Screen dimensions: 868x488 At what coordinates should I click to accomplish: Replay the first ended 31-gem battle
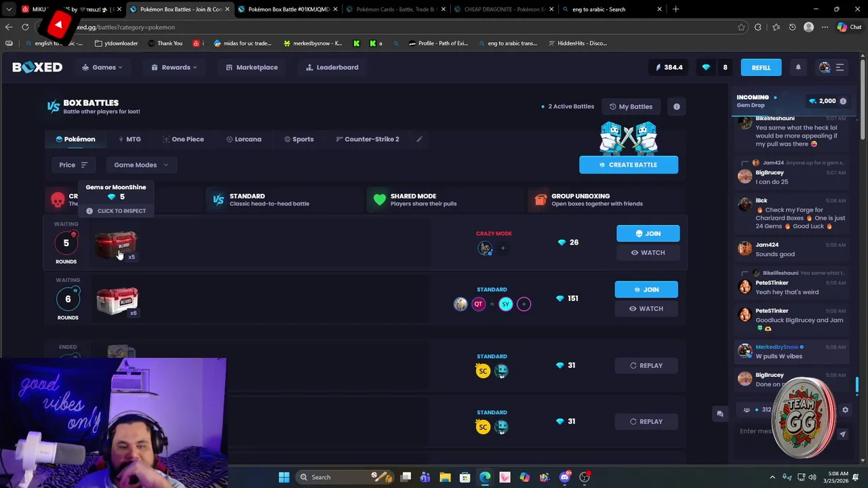[x=646, y=365]
